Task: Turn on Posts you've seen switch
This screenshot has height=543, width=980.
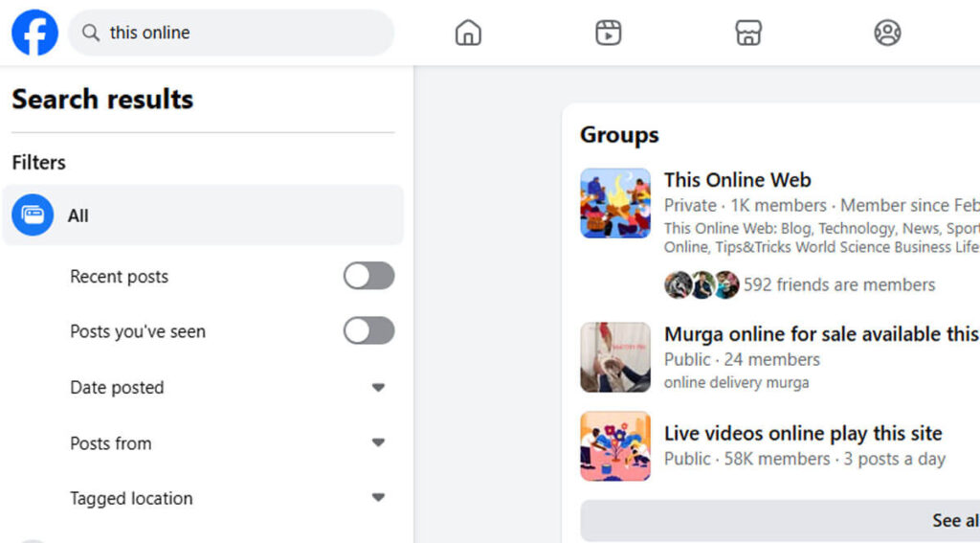Action: (368, 331)
